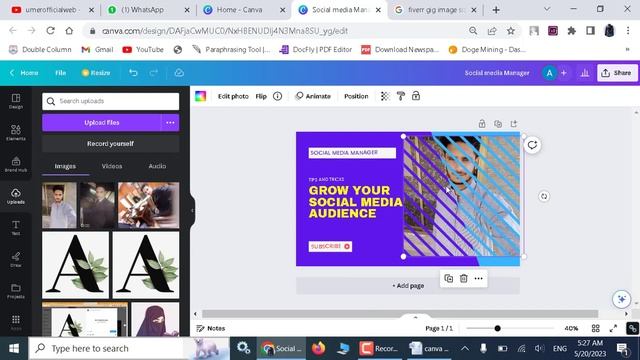Open Notes panel
The height and width of the screenshot is (360, 640).
(211, 328)
